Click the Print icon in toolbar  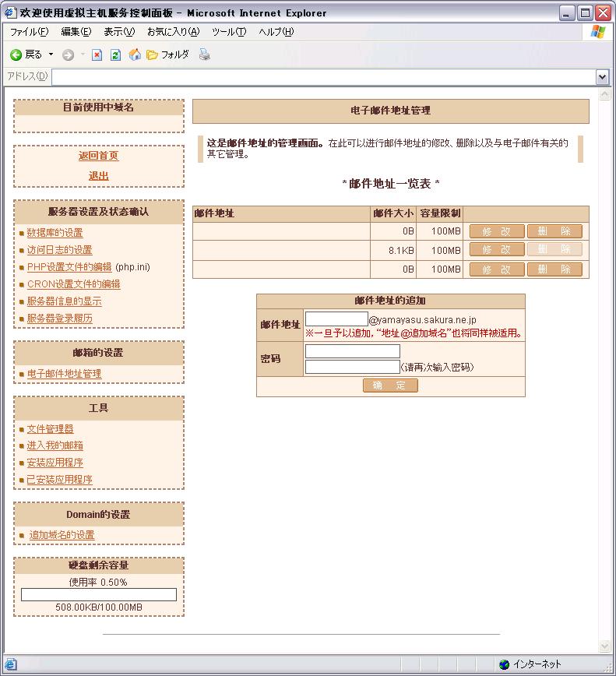click(204, 55)
